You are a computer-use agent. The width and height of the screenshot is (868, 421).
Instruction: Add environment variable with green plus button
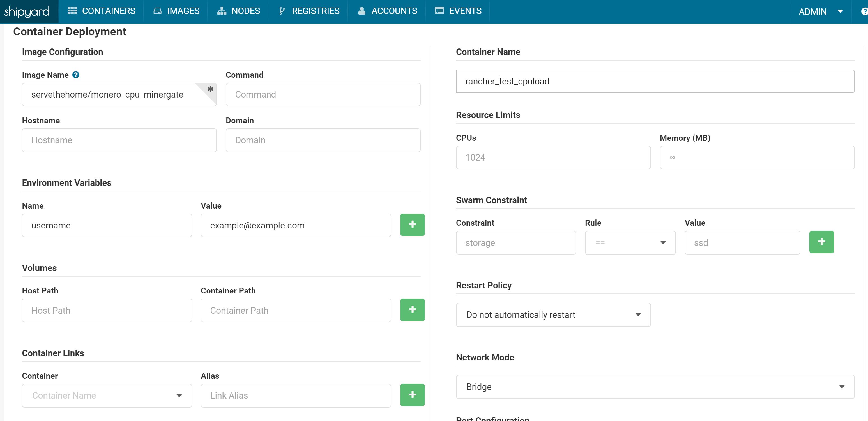coord(412,225)
